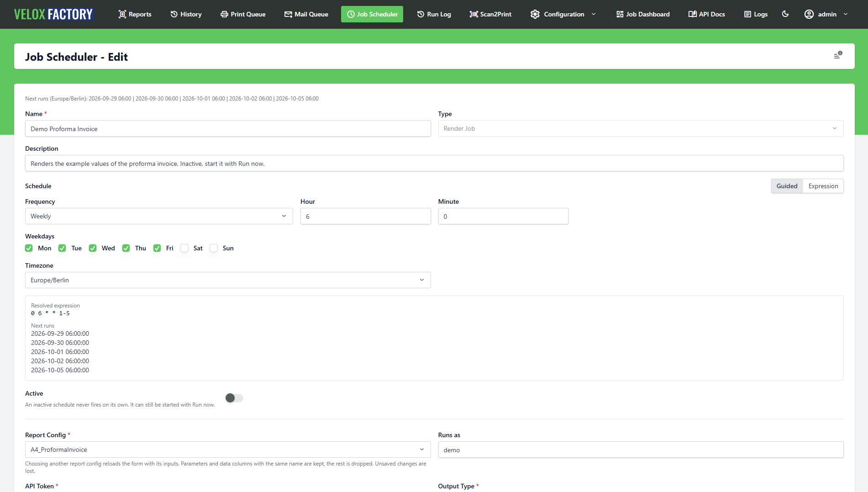
Task: Open the Report Config dropdown A4_ProformaInvoice
Action: (x=228, y=450)
